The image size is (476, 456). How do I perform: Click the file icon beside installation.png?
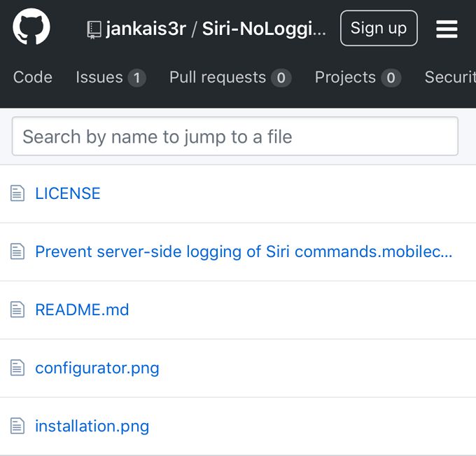pyautogui.click(x=17, y=426)
